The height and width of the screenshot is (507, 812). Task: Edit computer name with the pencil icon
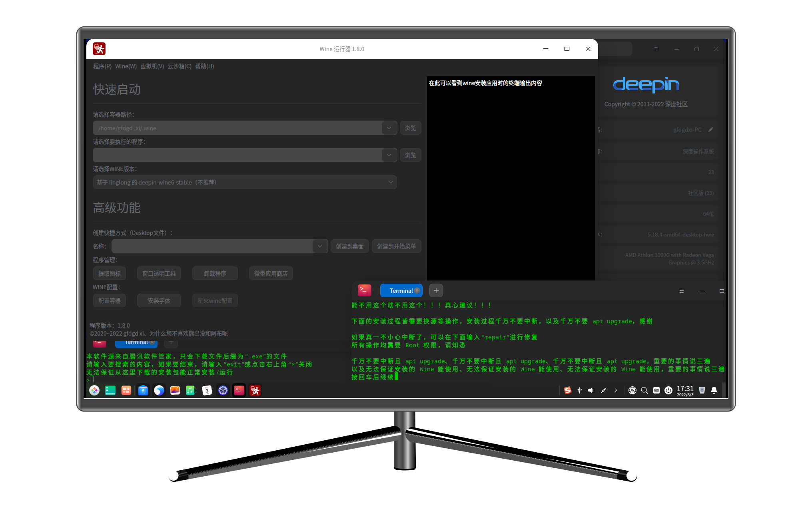[711, 129]
